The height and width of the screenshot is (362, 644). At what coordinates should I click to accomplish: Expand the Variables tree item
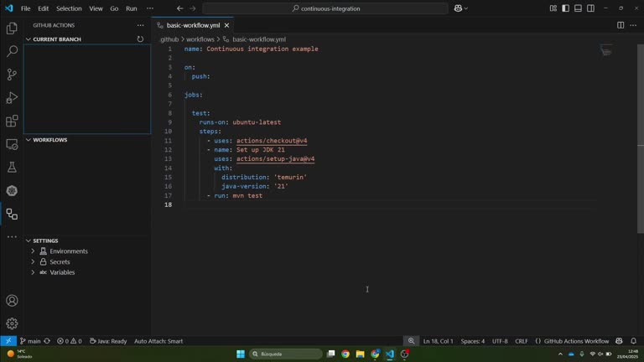click(33, 272)
